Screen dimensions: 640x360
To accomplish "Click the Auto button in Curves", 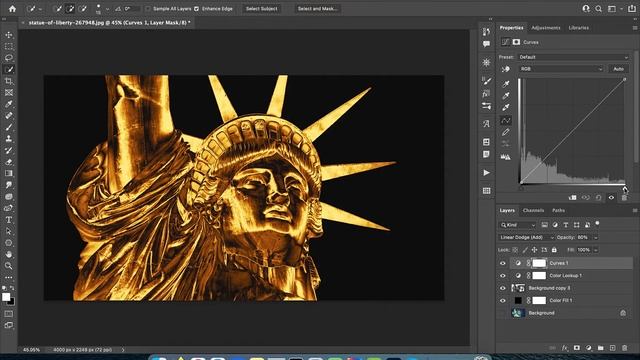I will pos(618,69).
